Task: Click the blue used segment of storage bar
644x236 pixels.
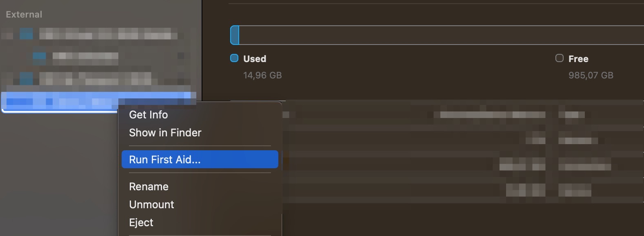Action: click(235, 35)
